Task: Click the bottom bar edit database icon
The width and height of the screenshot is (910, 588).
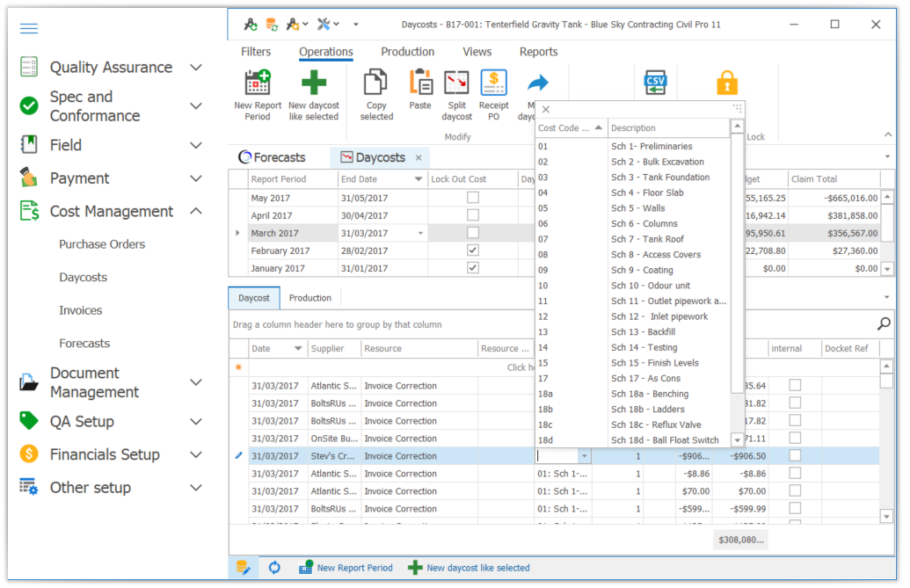Action: click(x=244, y=568)
